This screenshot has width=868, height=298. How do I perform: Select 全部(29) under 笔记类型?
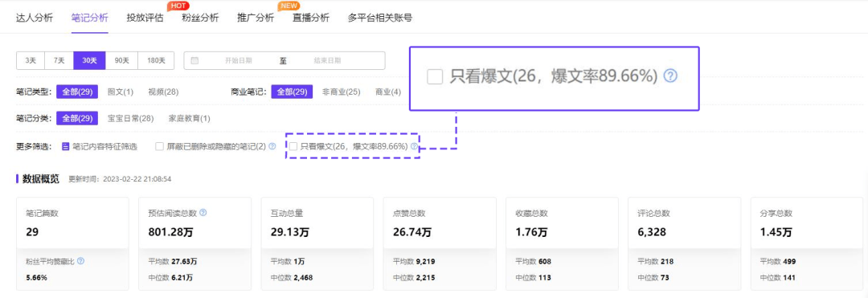click(x=77, y=92)
